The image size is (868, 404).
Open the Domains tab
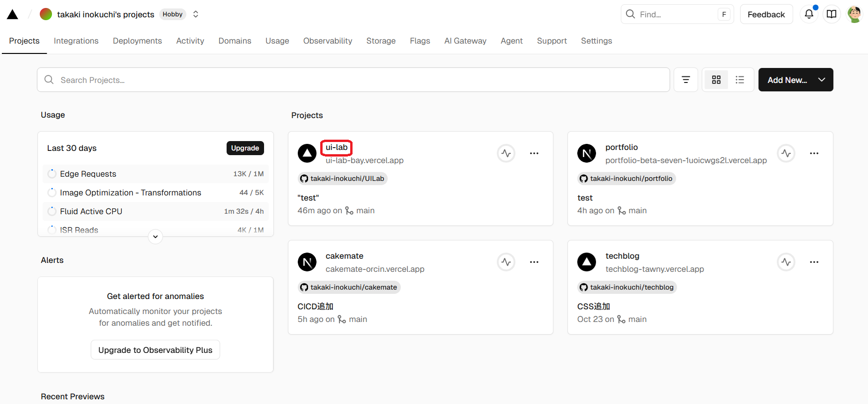(235, 41)
